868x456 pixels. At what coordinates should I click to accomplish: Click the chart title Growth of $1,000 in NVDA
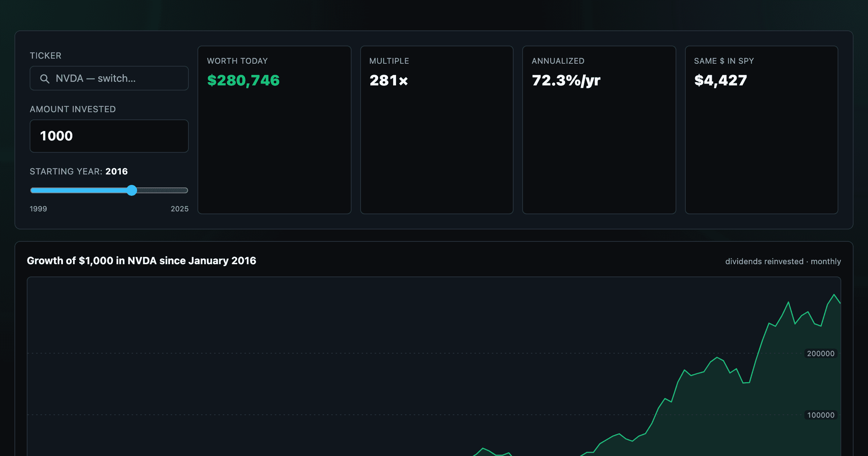[x=141, y=261]
